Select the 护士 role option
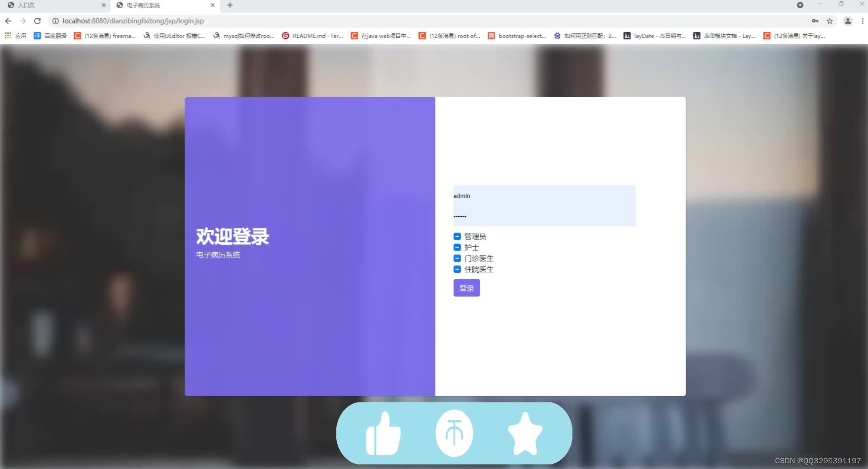Screen dimensions: 868x469 (x=457, y=247)
